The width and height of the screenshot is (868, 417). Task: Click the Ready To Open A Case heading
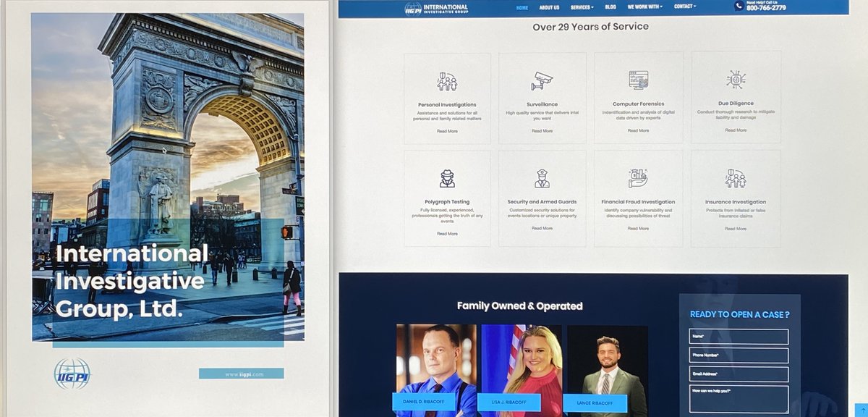739,314
